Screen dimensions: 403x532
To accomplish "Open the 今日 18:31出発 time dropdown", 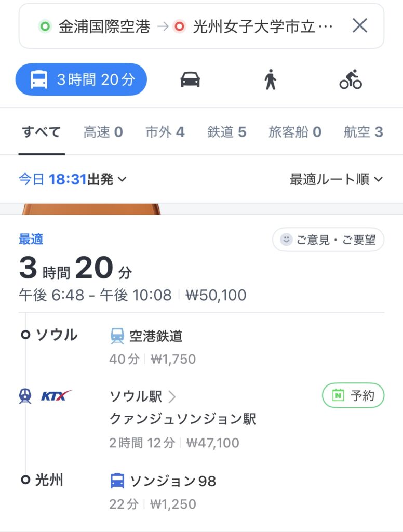I will [x=73, y=180].
